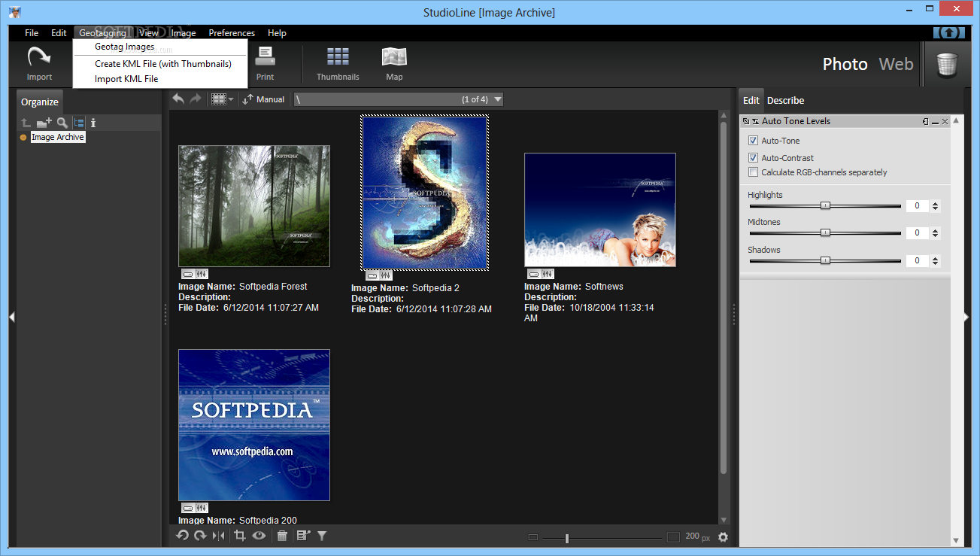980x556 pixels.
Task: Click the blue upload arrow icon
Action: (948, 33)
